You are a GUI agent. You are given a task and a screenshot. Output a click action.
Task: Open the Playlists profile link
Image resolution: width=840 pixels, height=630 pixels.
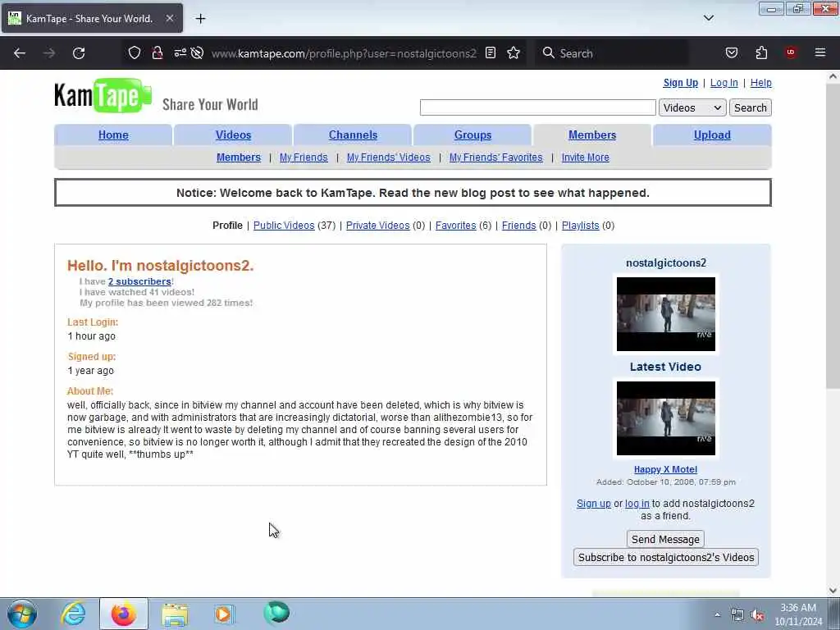point(580,226)
